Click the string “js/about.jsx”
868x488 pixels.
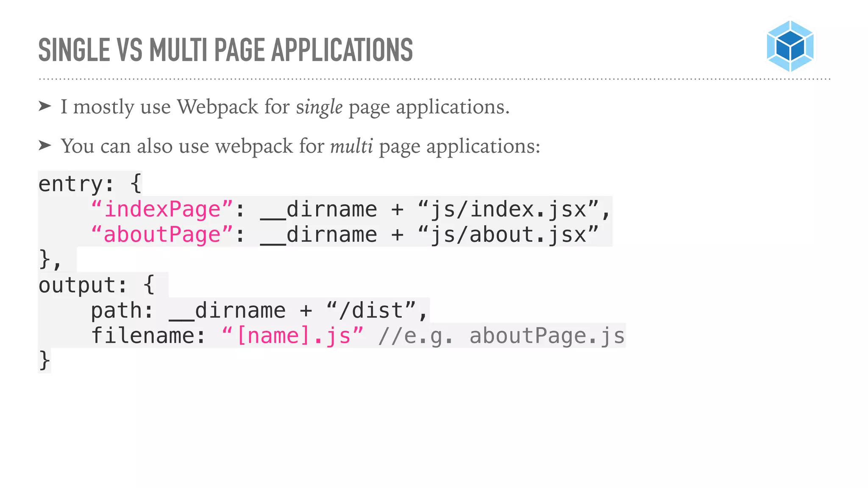click(508, 235)
